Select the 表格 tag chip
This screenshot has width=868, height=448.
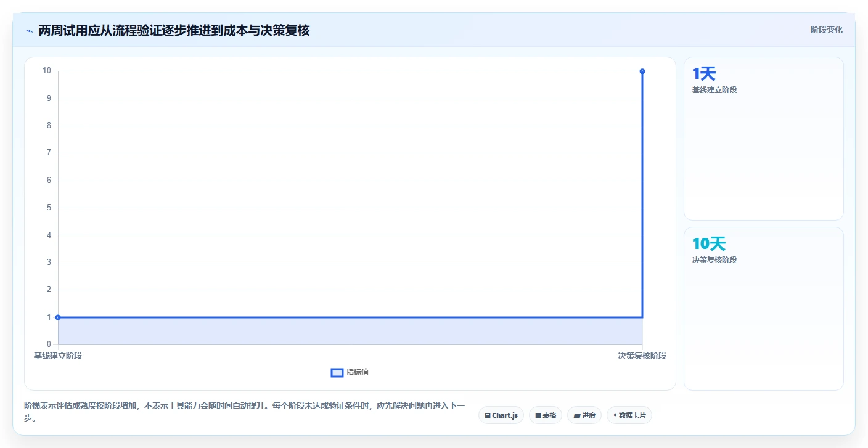(546, 415)
